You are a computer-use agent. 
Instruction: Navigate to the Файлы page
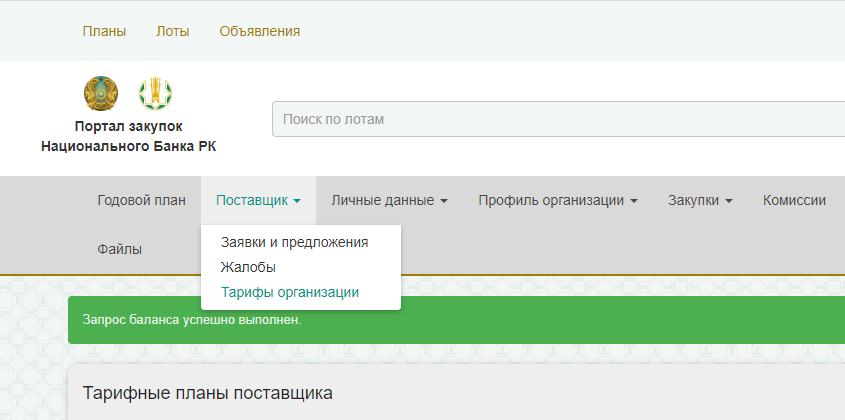(x=119, y=248)
